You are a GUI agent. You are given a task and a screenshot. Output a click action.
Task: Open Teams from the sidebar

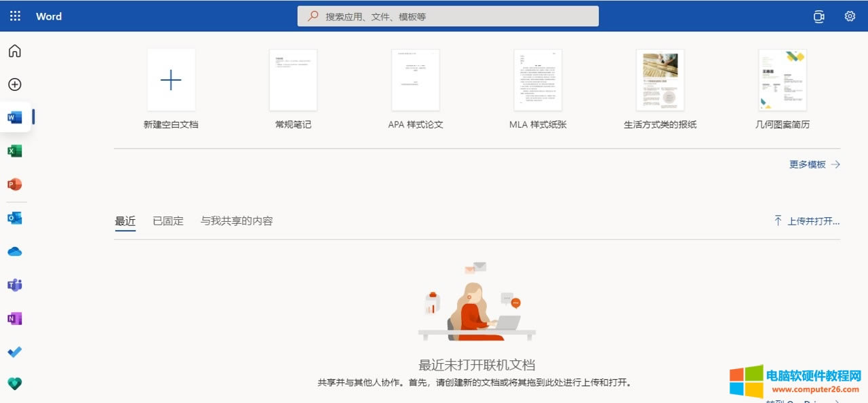[x=15, y=285]
